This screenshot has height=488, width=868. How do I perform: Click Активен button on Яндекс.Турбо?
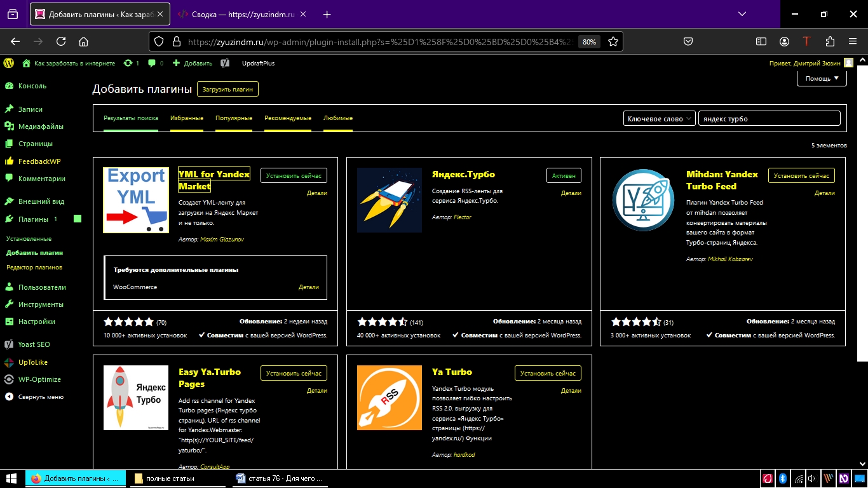tap(564, 175)
